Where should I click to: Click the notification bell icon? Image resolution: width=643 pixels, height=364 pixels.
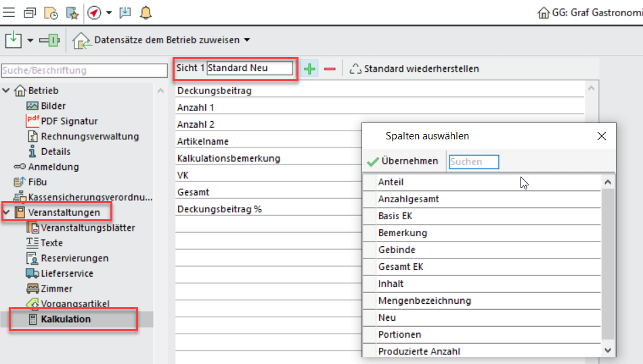pos(146,12)
